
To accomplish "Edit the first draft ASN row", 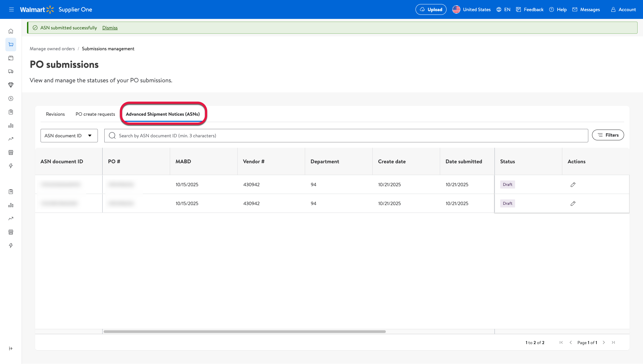I will pos(573,185).
